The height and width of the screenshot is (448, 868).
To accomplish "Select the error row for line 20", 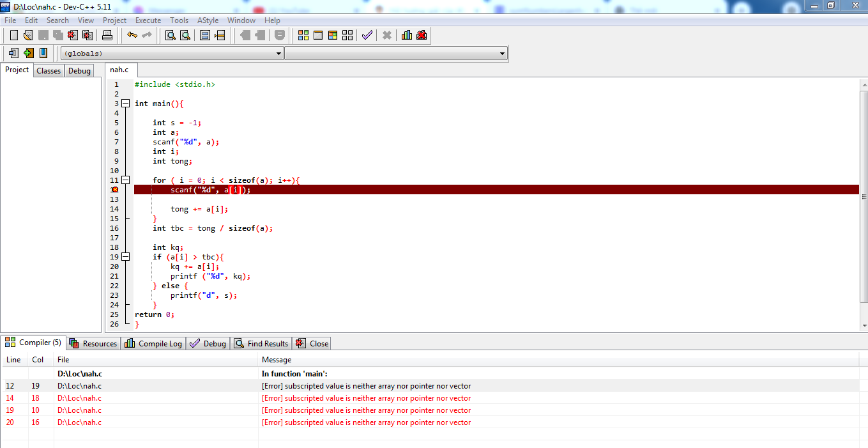I will click(x=431, y=422).
